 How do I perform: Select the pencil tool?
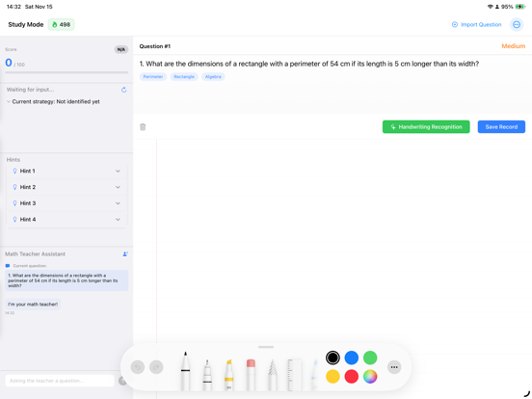coord(273,375)
